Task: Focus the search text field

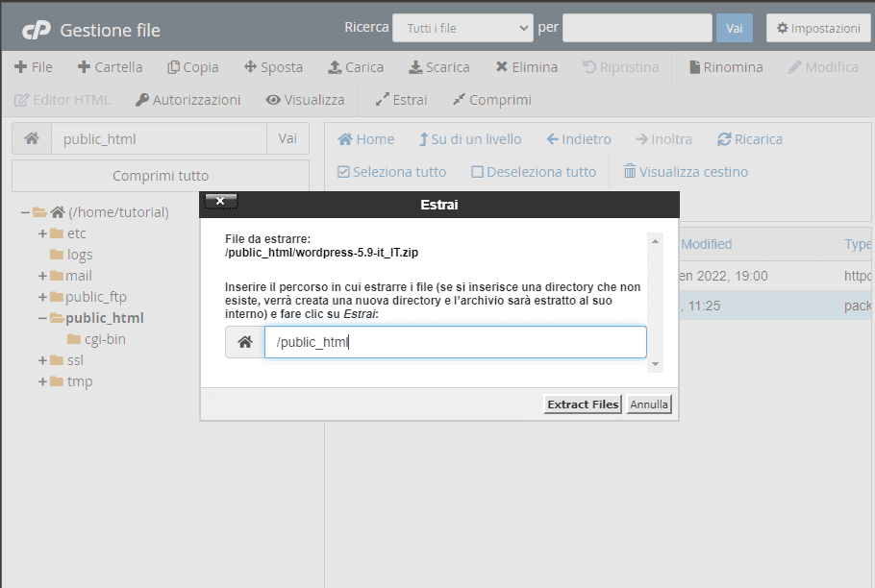Action: (x=637, y=28)
